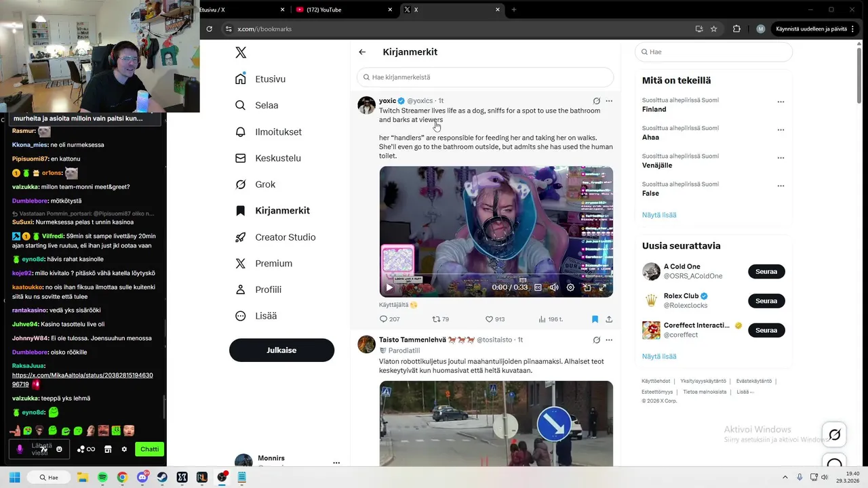Click the Chatti send button

(150, 449)
